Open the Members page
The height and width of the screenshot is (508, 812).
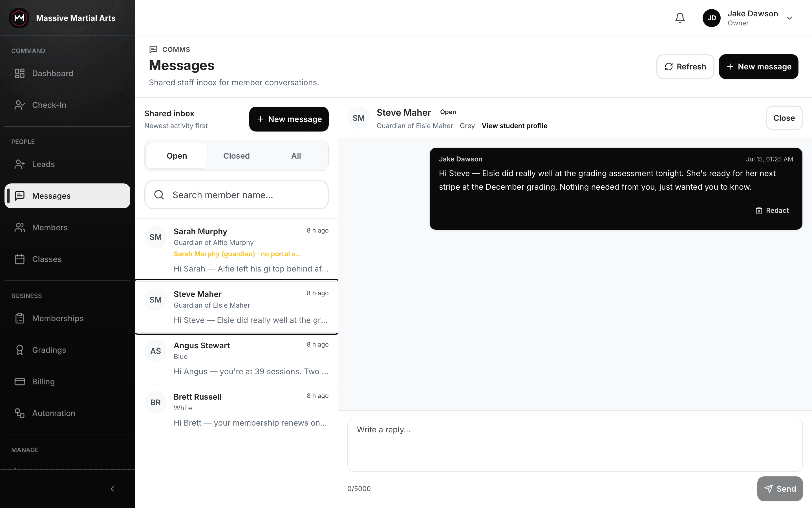67,227
